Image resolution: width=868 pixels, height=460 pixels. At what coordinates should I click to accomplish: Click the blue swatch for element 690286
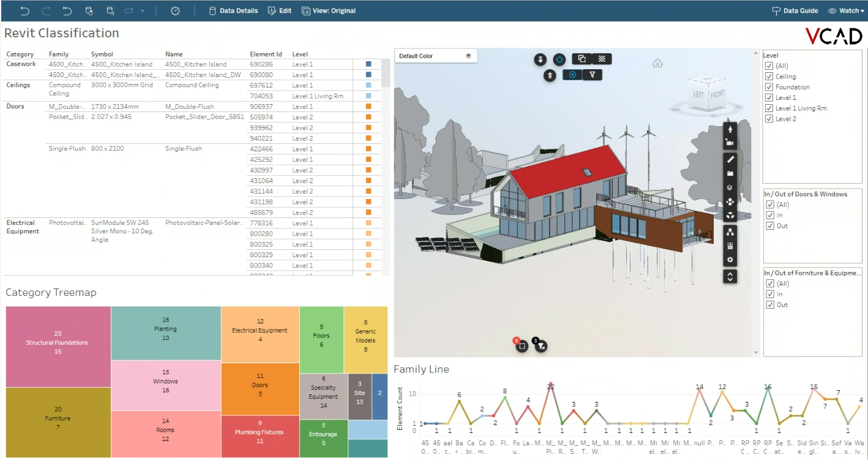point(369,64)
